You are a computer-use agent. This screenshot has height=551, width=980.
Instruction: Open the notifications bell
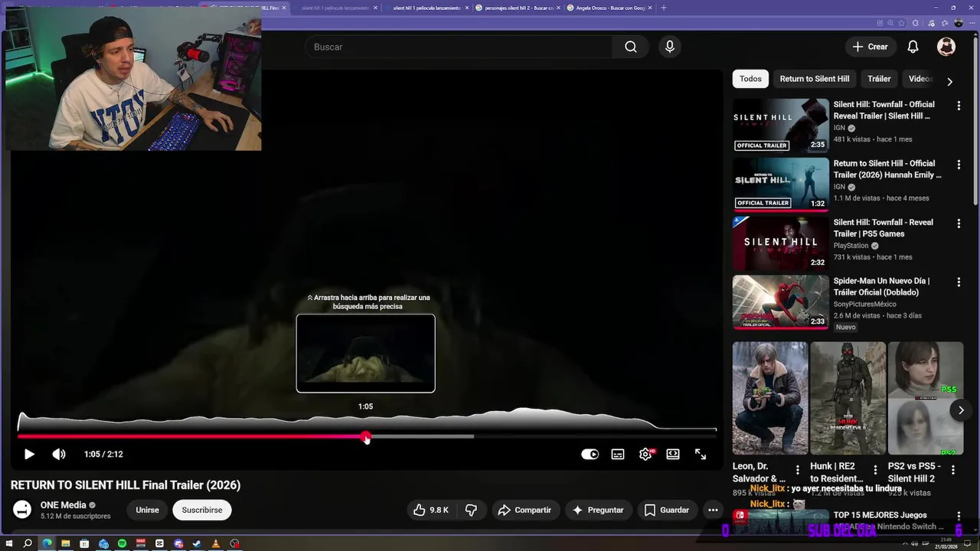coord(913,47)
